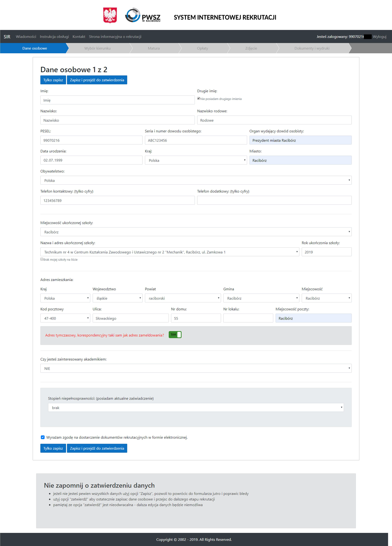The height and width of the screenshot is (546, 392).
Task: Open the Opłaty step
Action: 203,48
